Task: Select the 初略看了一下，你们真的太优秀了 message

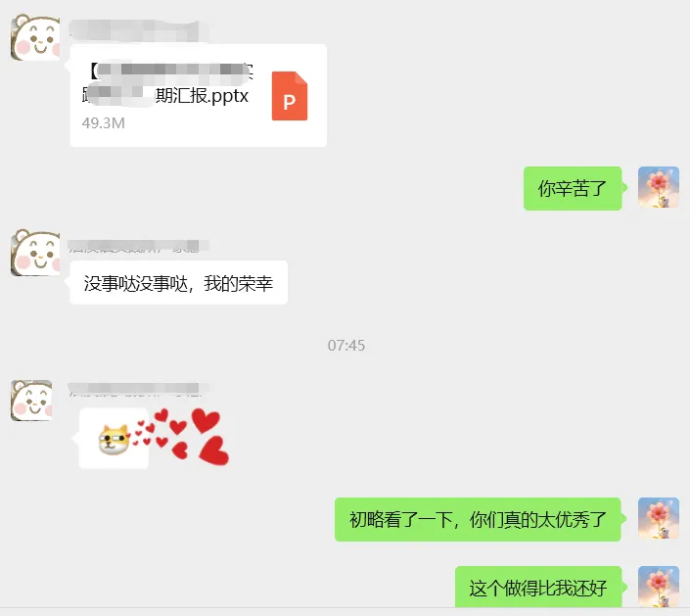Action: (478, 520)
